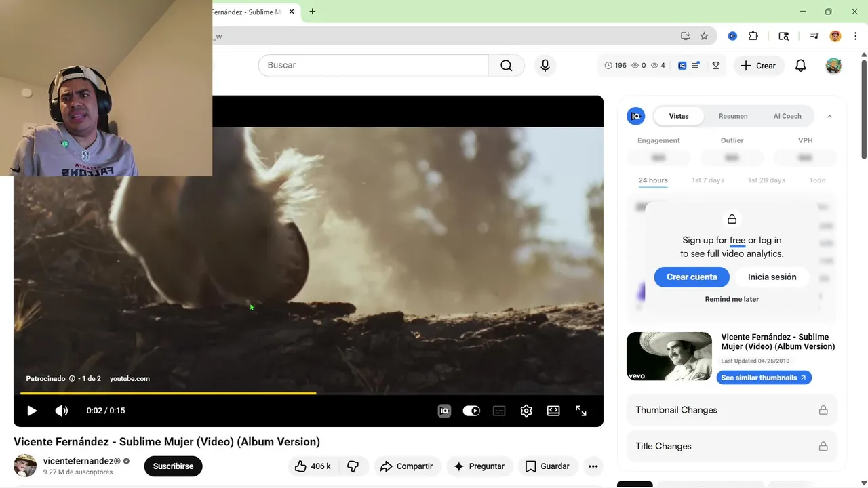This screenshot has width=868, height=488.
Task: Expand the Thumbnail Changes section
Action: click(x=732, y=410)
